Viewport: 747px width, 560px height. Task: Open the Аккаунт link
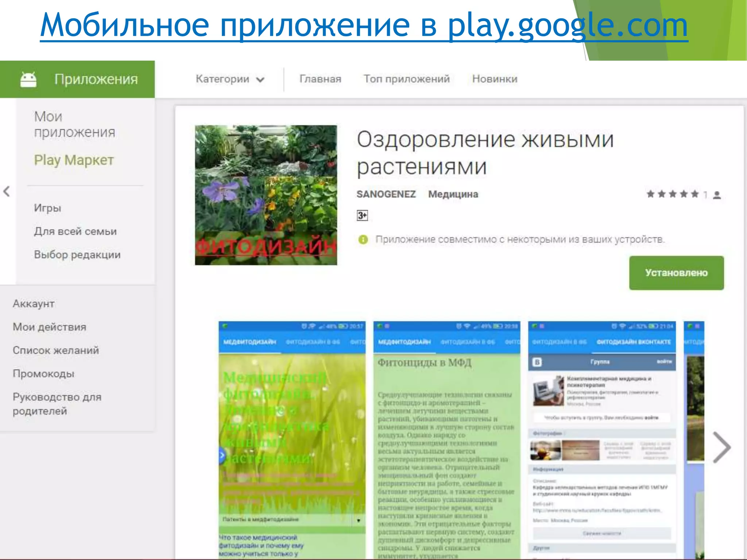tap(34, 304)
